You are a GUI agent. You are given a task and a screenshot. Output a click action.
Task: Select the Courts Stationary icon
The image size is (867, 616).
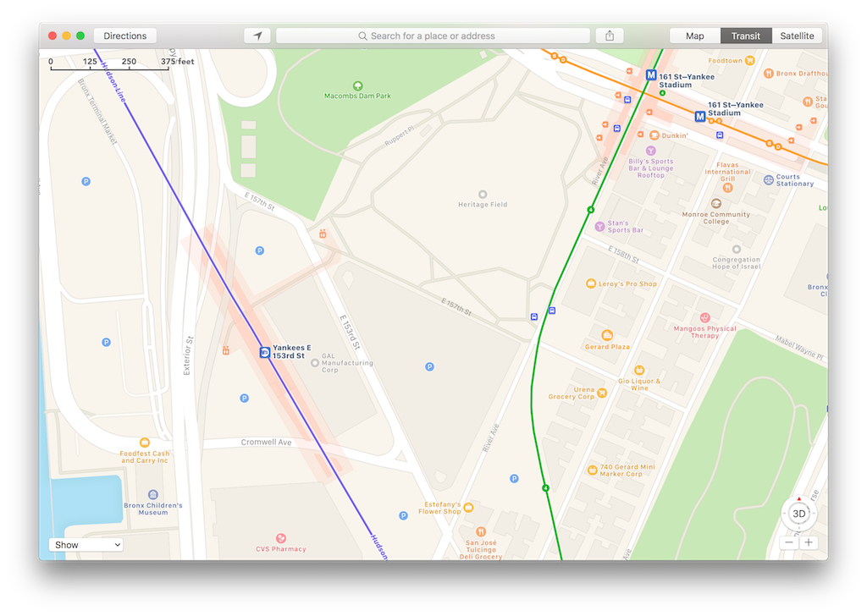click(769, 180)
